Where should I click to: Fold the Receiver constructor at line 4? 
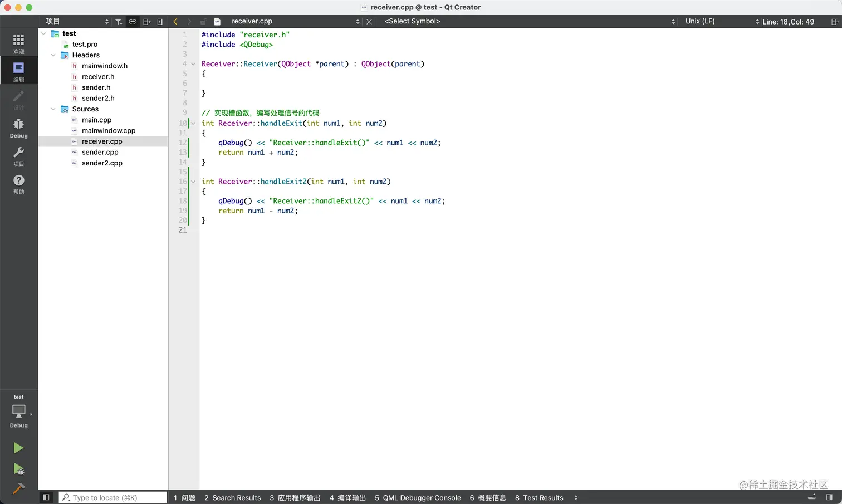pyautogui.click(x=193, y=64)
